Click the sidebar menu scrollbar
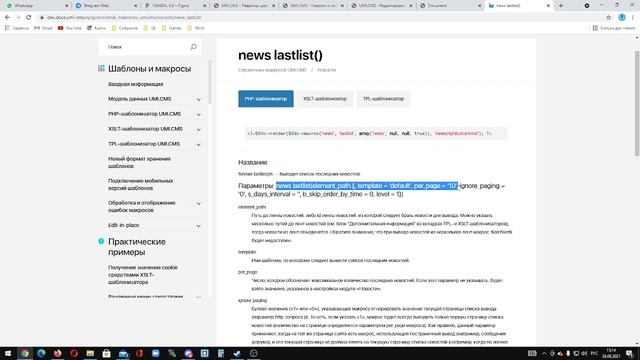Screen dimensions: 640x360 210,82
